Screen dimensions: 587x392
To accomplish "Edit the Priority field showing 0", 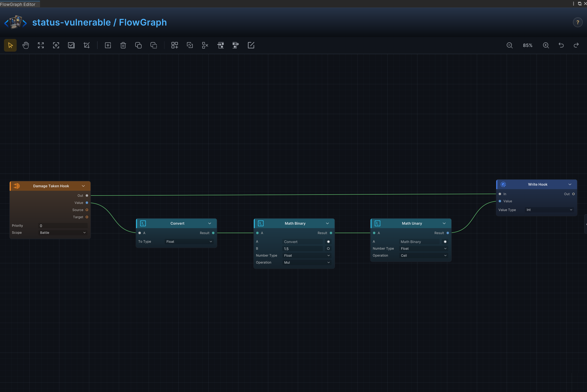I will (x=63, y=226).
